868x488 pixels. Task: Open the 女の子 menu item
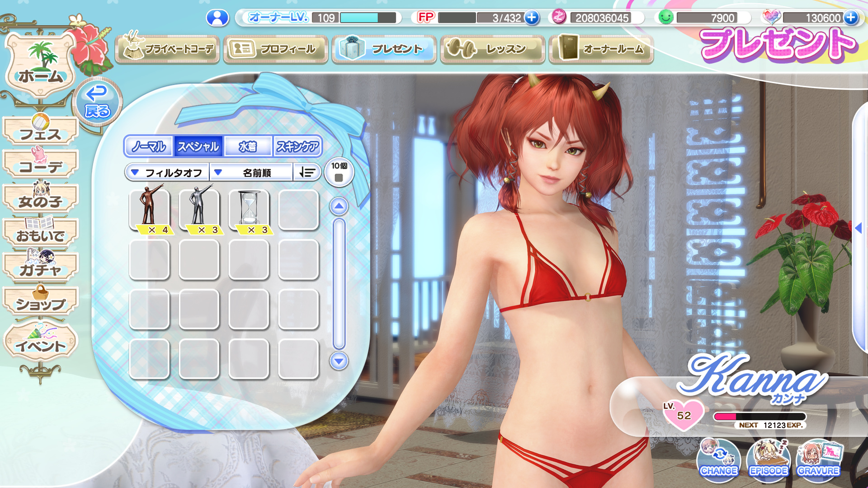(40, 198)
